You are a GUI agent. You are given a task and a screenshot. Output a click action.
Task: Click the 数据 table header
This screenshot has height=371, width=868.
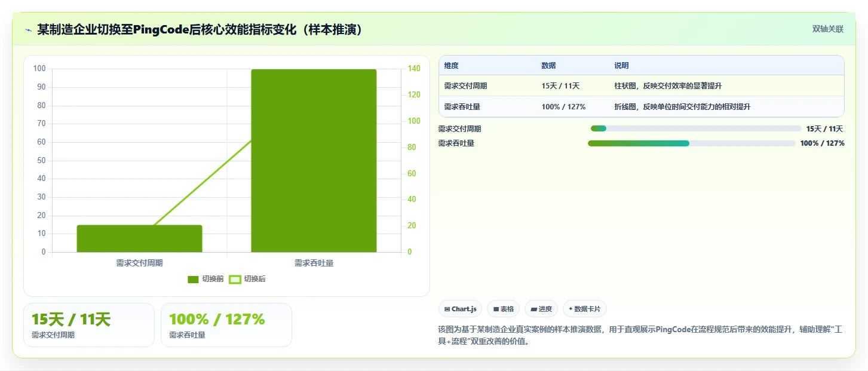tap(548, 66)
